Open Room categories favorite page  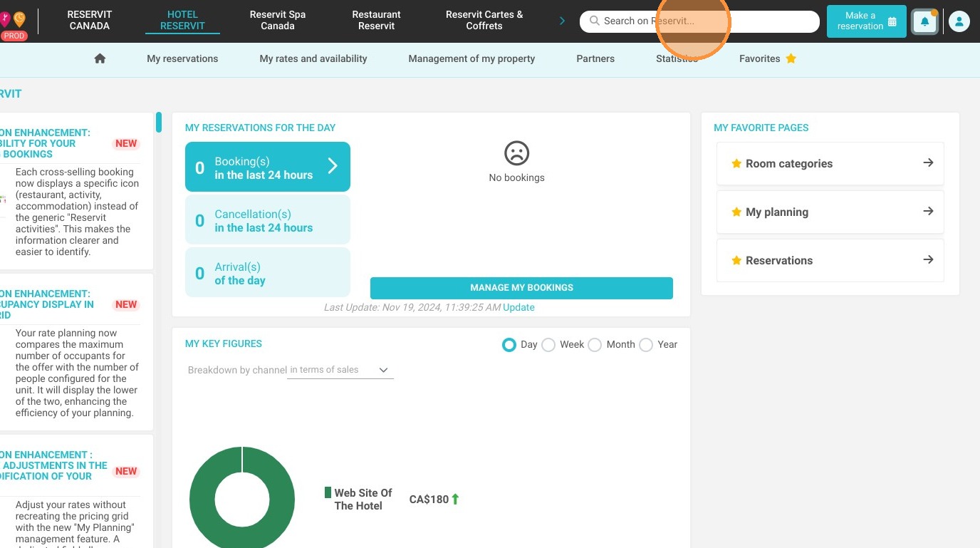[830, 163]
